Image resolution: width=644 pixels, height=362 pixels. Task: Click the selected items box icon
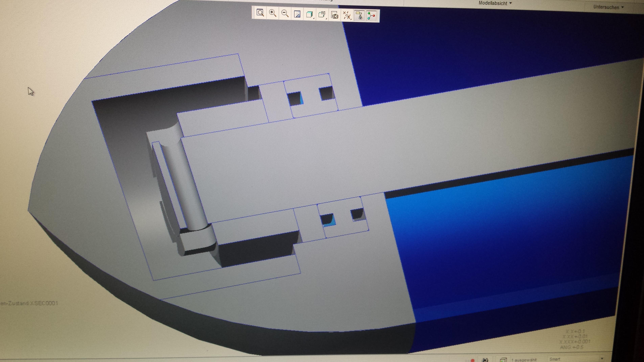coord(503,360)
